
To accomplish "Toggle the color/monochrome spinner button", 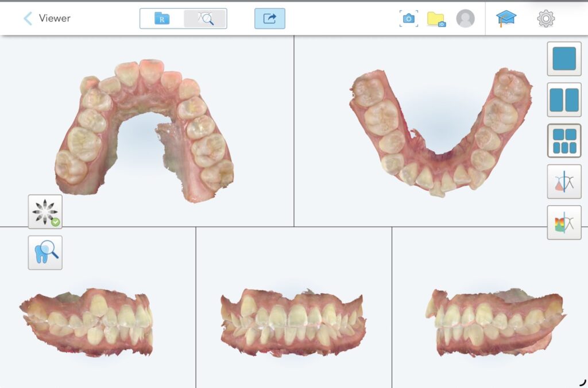I will [45, 212].
